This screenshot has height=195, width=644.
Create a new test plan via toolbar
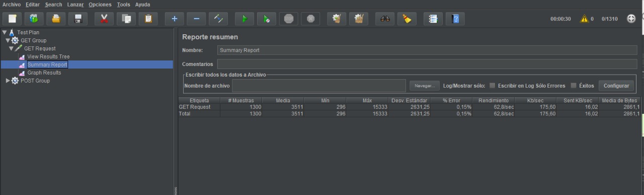coord(13,19)
